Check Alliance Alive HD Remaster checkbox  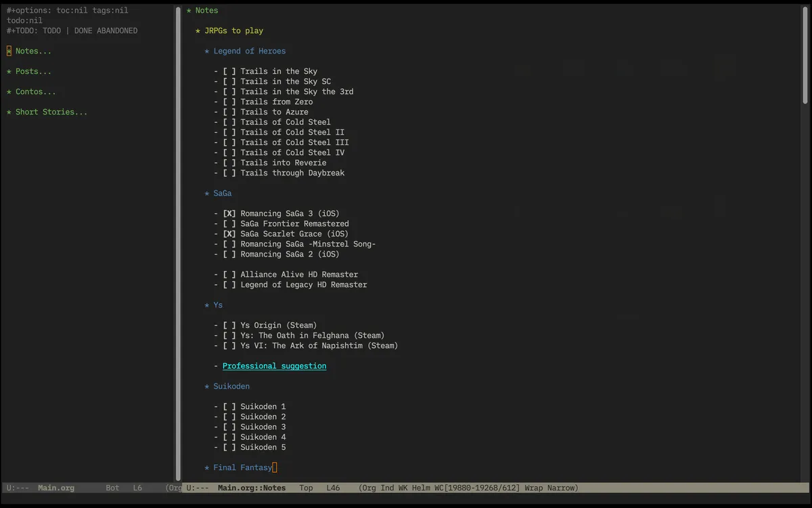click(x=229, y=274)
